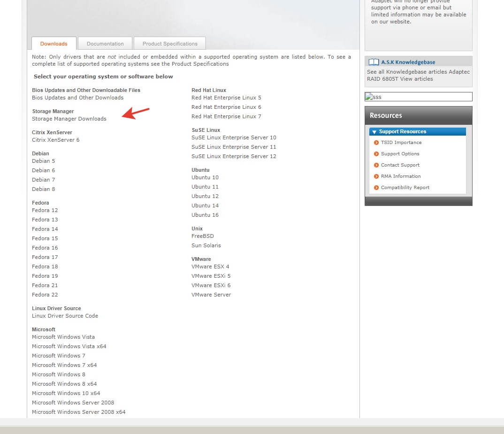
Task: Collapse the Support Resources section arrow
Action: (x=374, y=132)
